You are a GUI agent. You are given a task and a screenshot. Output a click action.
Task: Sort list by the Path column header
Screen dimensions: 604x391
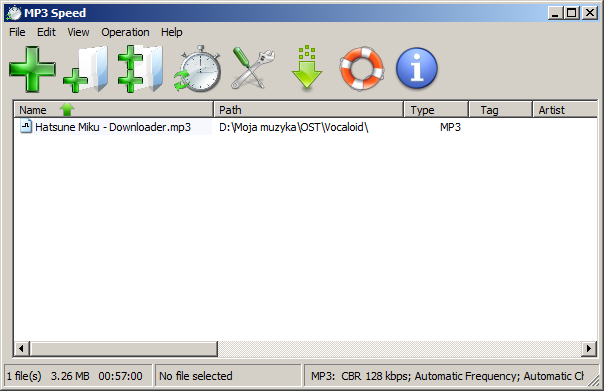click(x=308, y=110)
